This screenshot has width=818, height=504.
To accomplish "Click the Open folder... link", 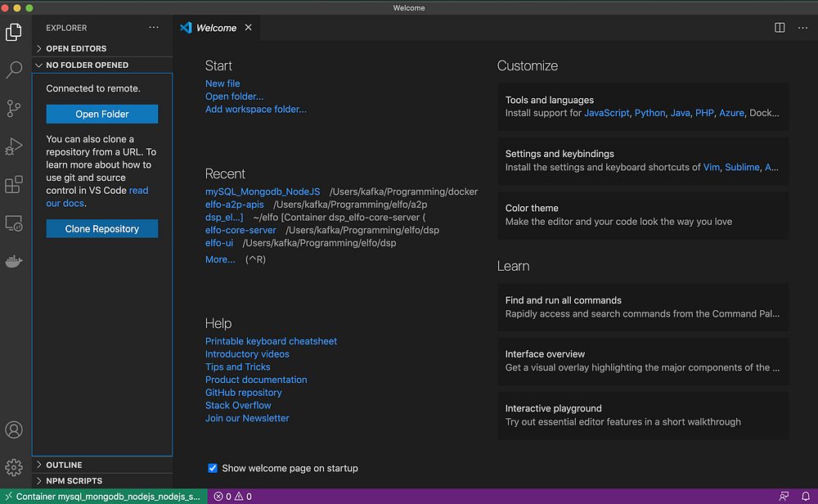I will [234, 97].
